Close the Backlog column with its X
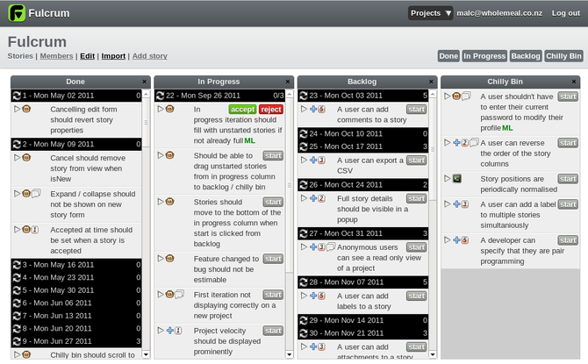This screenshot has height=364, width=588. point(431,82)
